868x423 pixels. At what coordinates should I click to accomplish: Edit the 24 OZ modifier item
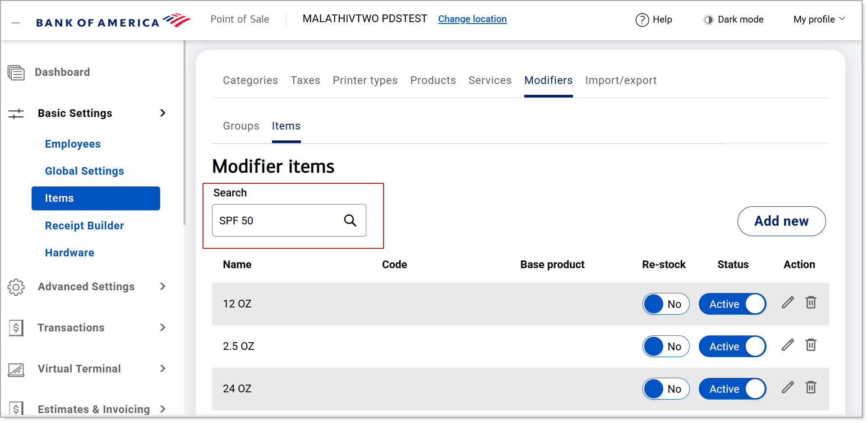click(788, 387)
